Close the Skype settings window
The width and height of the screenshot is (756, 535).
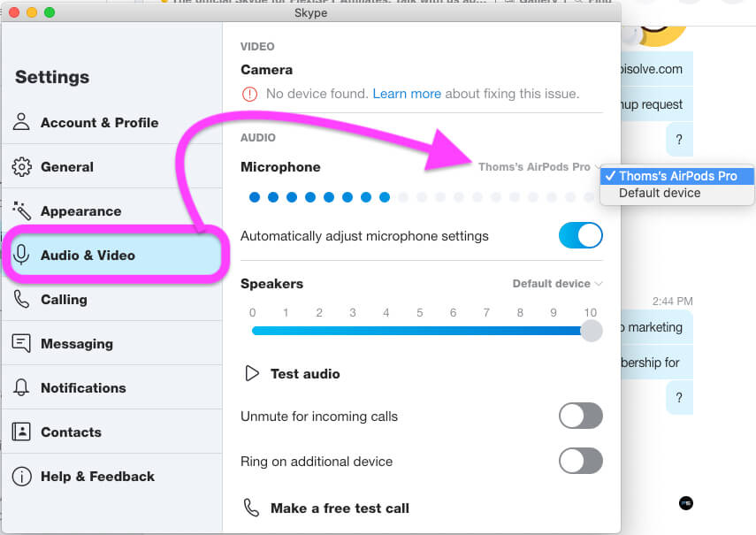coord(14,12)
